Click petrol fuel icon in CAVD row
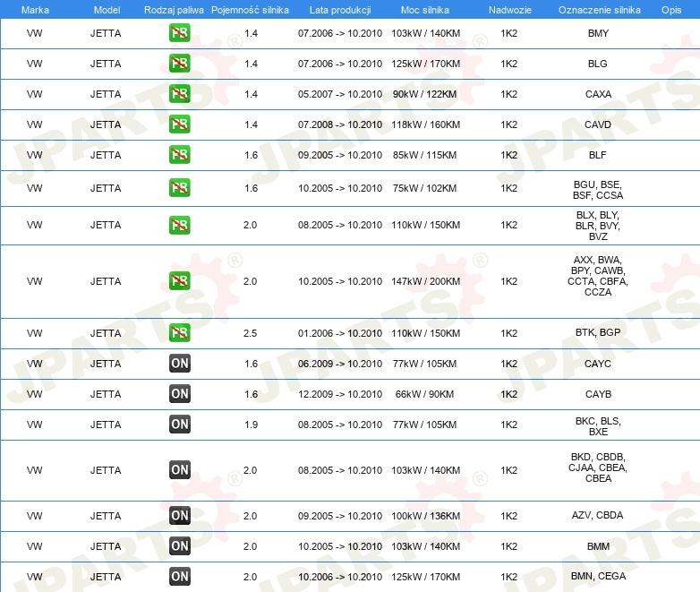Image resolution: width=700 pixels, height=592 pixels. pyautogui.click(x=179, y=124)
